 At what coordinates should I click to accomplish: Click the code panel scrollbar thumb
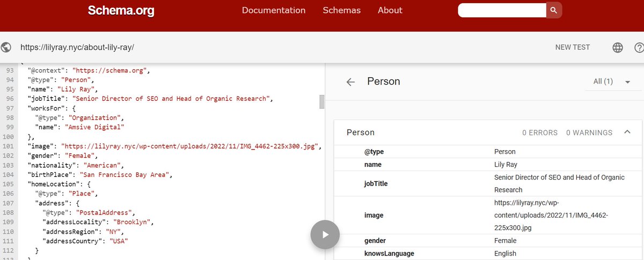tap(321, 102)
